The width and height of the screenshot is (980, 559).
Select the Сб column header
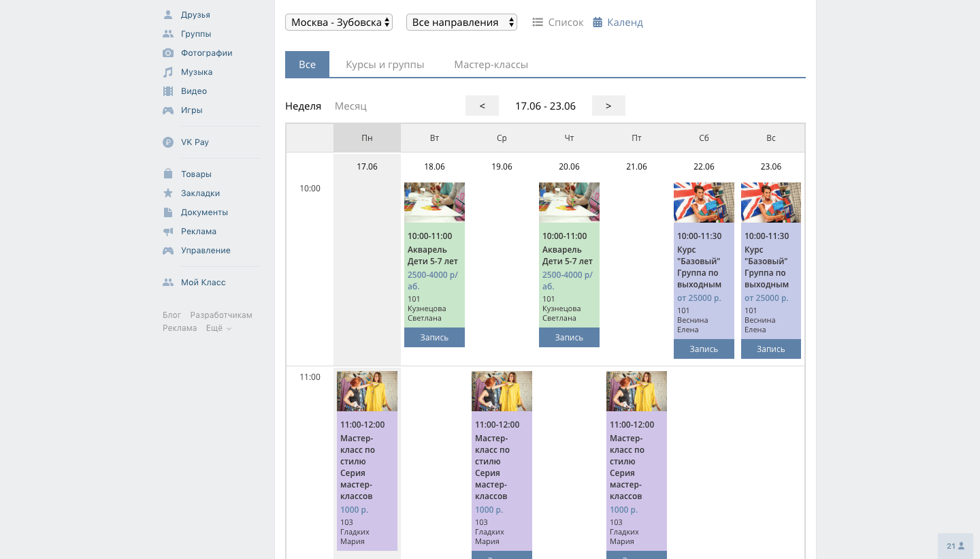coord(704,138)
